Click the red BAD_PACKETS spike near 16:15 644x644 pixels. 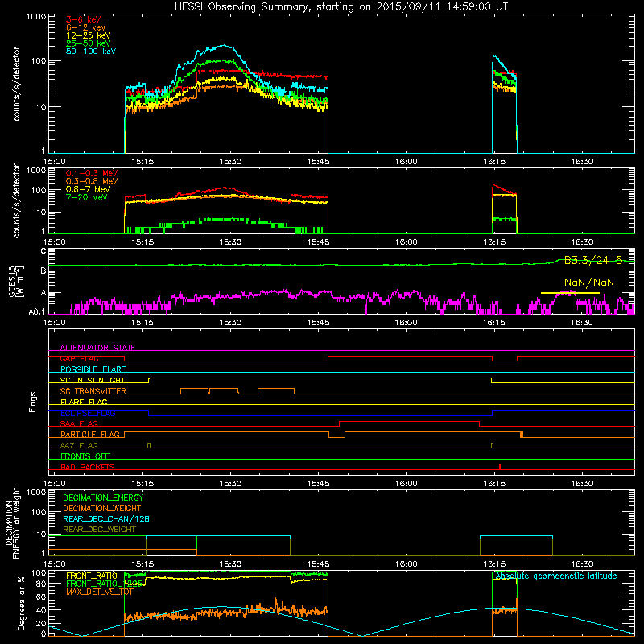point(500,467)
